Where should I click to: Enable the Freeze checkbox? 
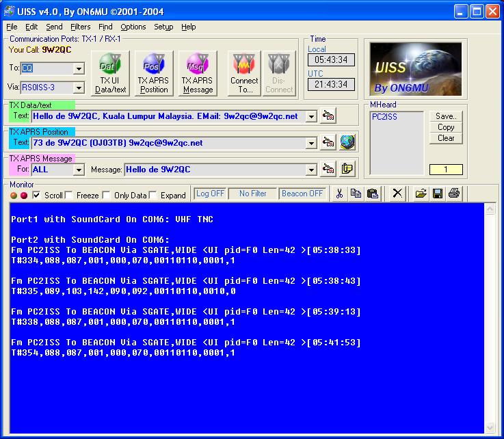click(x=69, y=195)
